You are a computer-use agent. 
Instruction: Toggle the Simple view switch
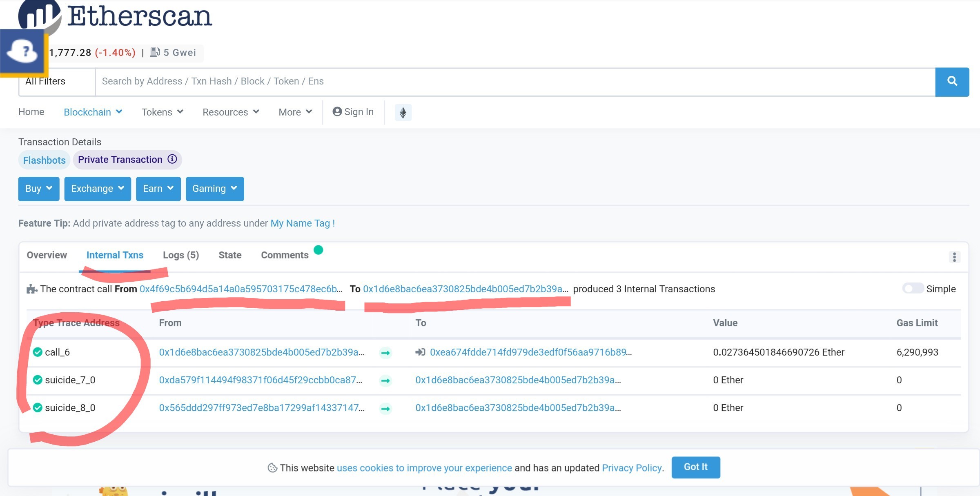(x=913, y=288)
